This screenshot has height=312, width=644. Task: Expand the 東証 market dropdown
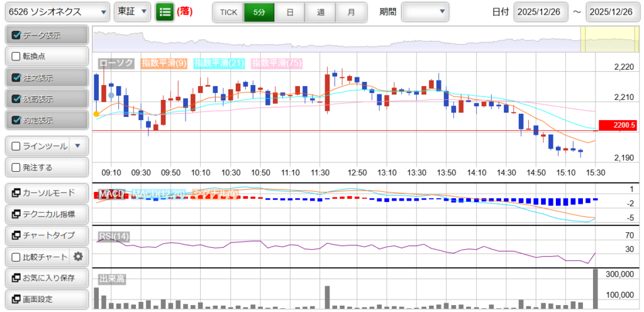(133, 12)
